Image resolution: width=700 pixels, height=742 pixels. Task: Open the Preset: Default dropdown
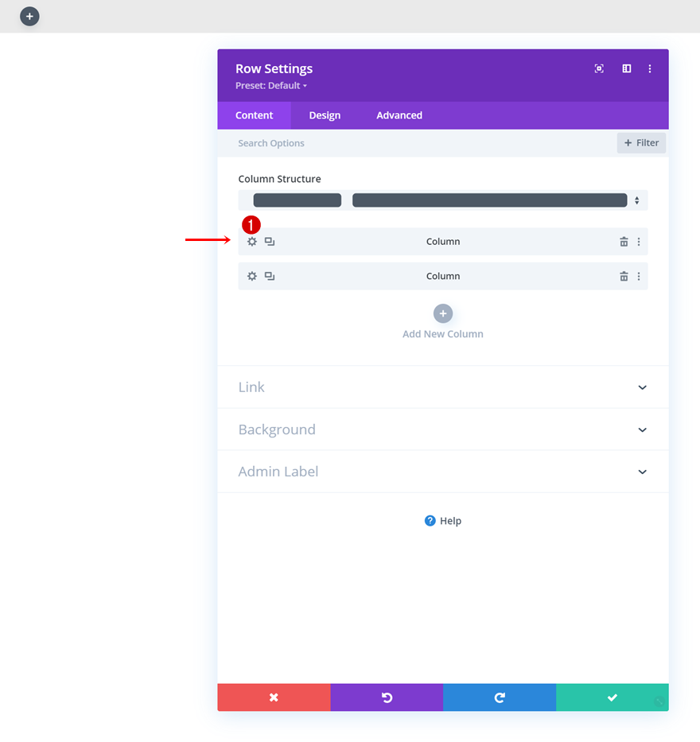point(271,86)
